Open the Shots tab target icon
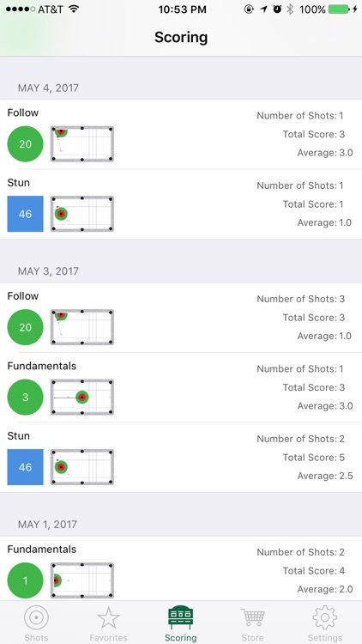 [36, 617]
